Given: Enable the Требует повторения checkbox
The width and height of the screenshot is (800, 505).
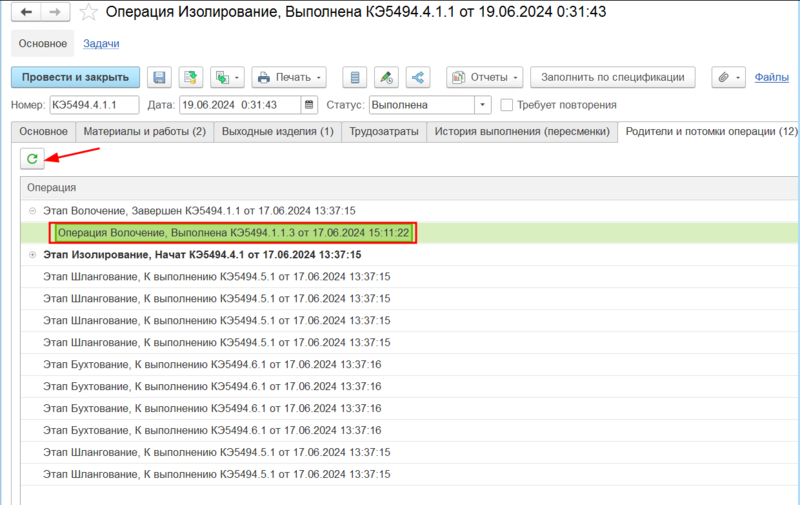Looking at the screenshot, I should pyautogui.click(x=506, y=105).
